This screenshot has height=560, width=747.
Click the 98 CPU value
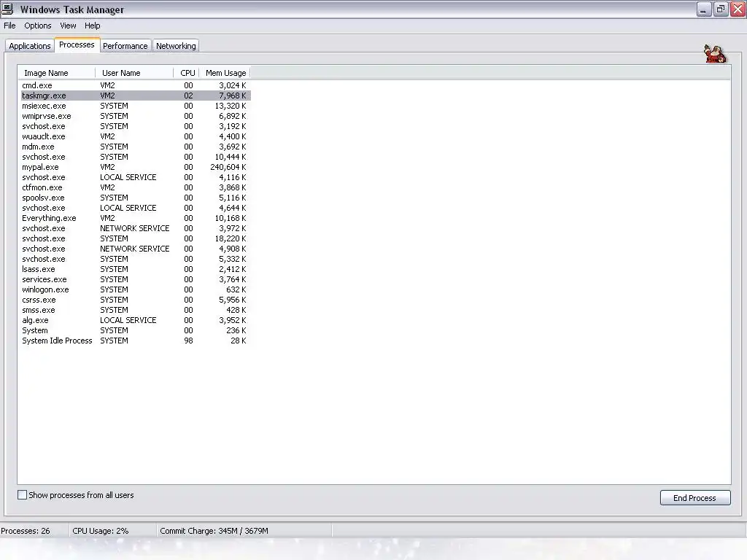coord(189,341)
